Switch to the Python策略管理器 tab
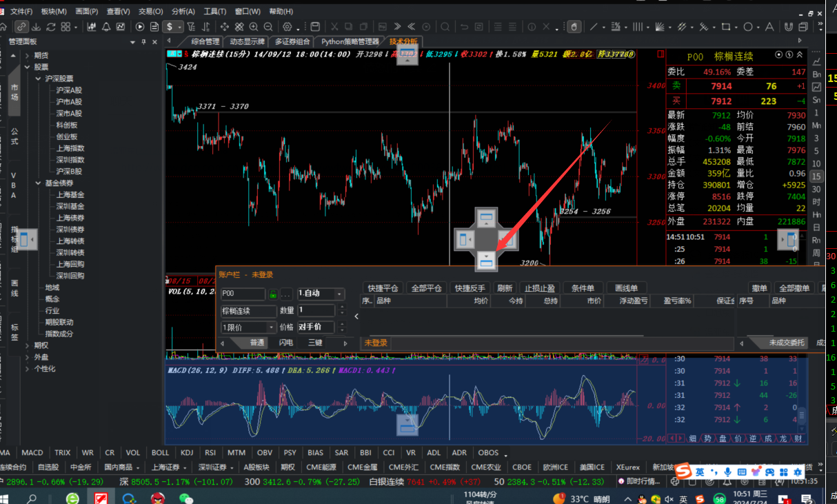The height and width of the screenshot is (504, 837). coord(350,41)
